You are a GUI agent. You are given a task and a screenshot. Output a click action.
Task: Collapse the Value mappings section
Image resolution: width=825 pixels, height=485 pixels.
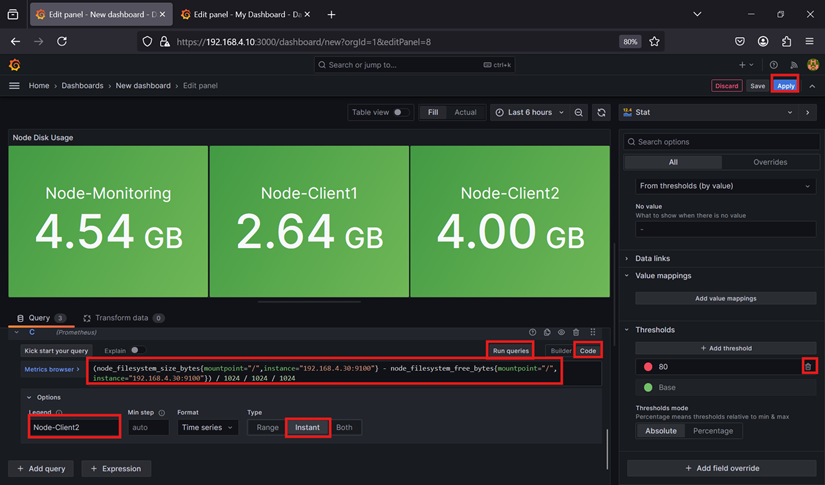coord(663,276)
